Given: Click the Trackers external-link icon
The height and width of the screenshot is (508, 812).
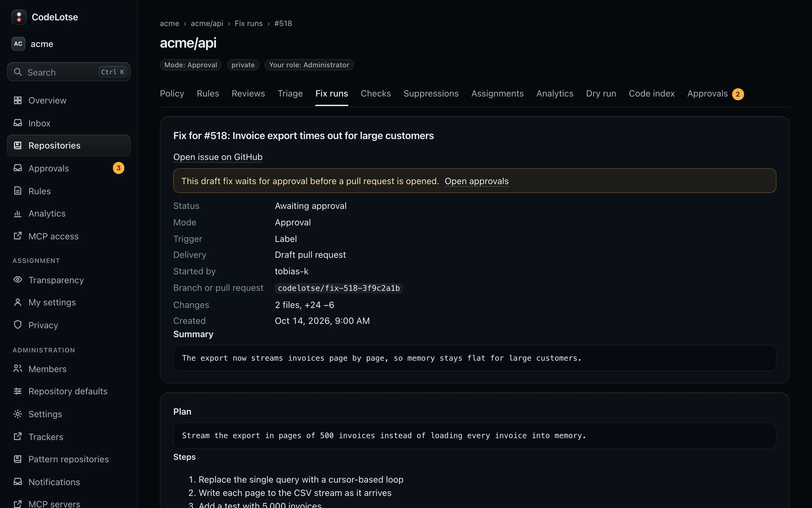Looking at the screenshot, I should pos(18,437).
